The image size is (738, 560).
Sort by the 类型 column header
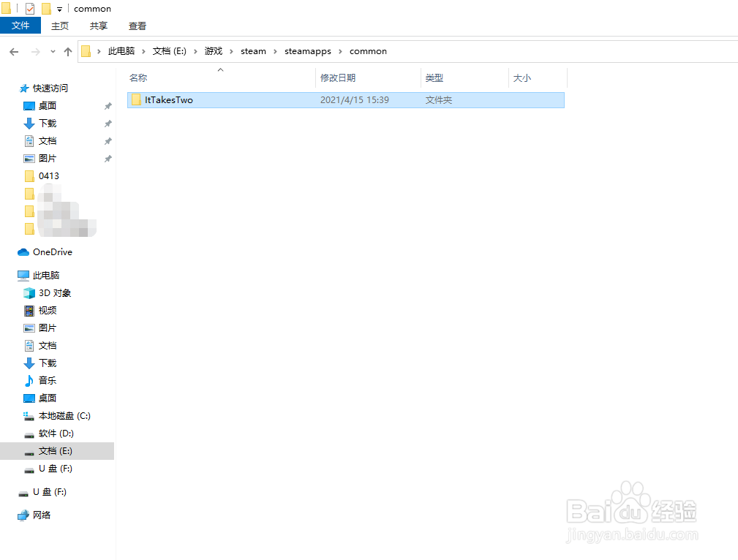point(464,77)
